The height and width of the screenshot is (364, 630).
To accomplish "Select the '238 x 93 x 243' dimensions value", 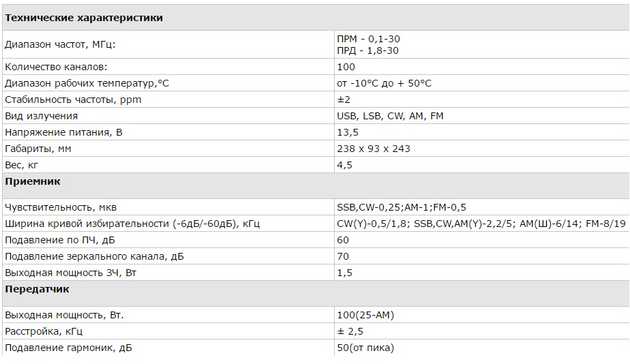I will 374,149.
